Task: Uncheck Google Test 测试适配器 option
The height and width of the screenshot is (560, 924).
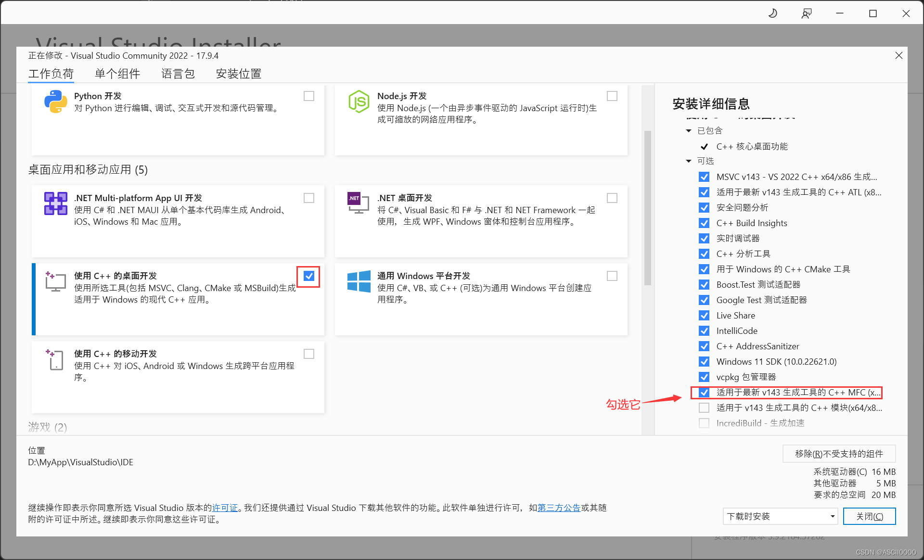Action: pos(704,300)
